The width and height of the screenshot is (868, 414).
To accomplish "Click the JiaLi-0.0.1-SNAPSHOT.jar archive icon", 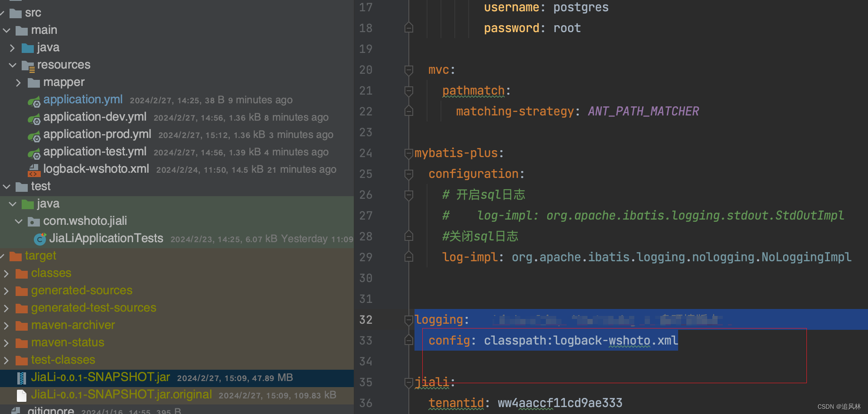I will pos(22,378).
